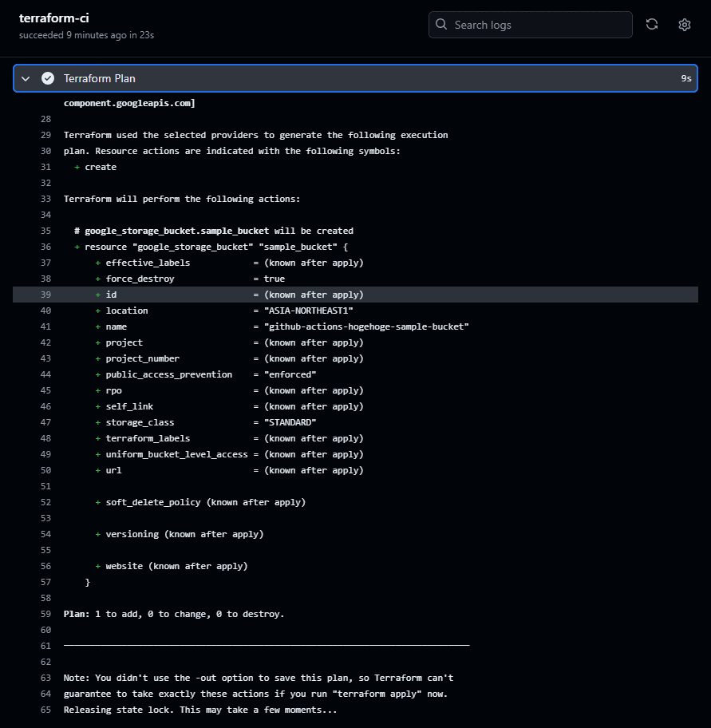Click the versioning (known after apply) line
This screenshot has width=711, height=728.
(x=179, y=534)
